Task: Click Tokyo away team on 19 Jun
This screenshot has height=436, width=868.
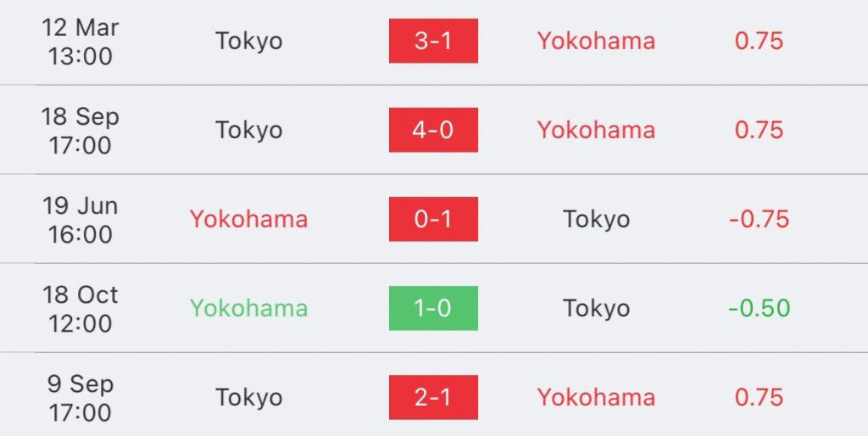Action: (596, 221)
